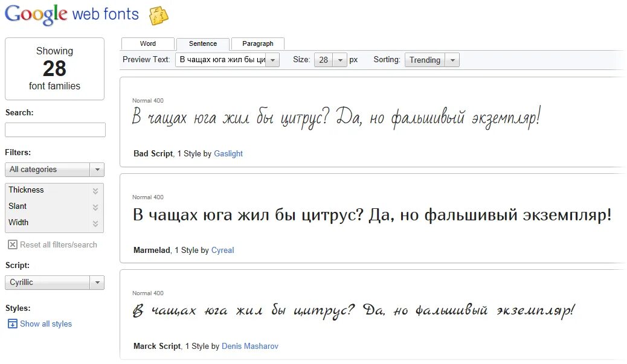Click the Reset filters X icon
Image resolution: width=627 pixels, height=364 pixels.
pos(13,244)
